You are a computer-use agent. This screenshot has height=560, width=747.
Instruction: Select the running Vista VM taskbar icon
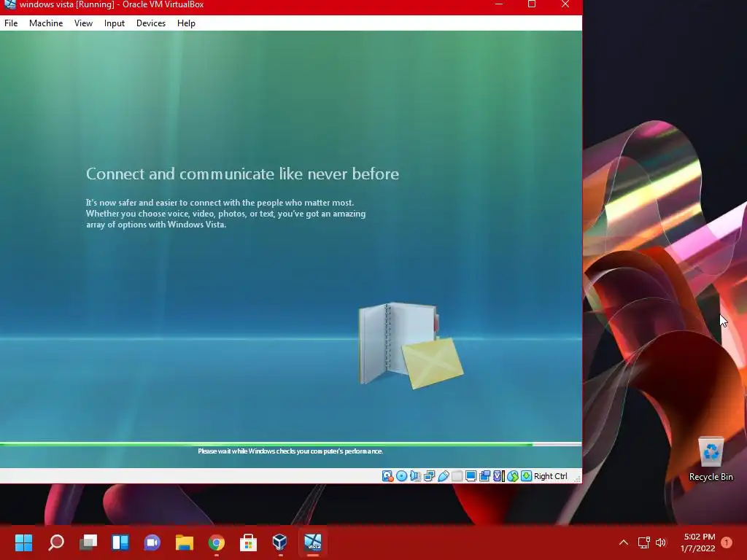(x=313, y=542)
